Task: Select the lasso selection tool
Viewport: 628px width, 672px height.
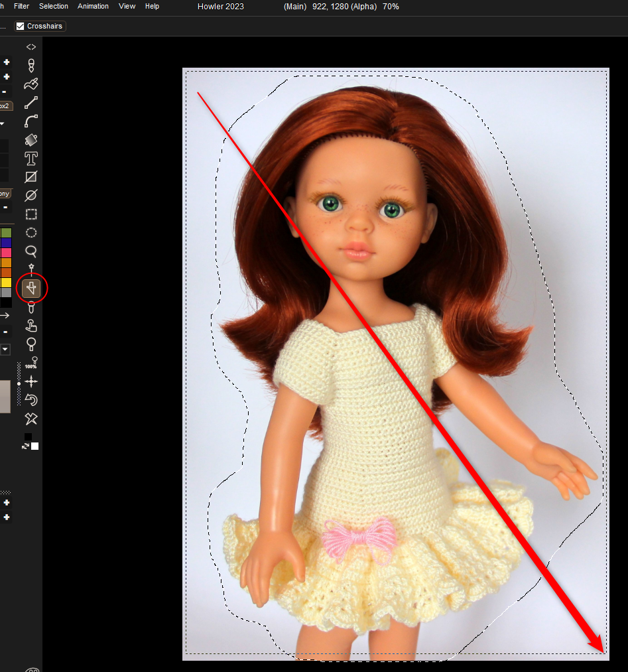Action: click(31, 251)
